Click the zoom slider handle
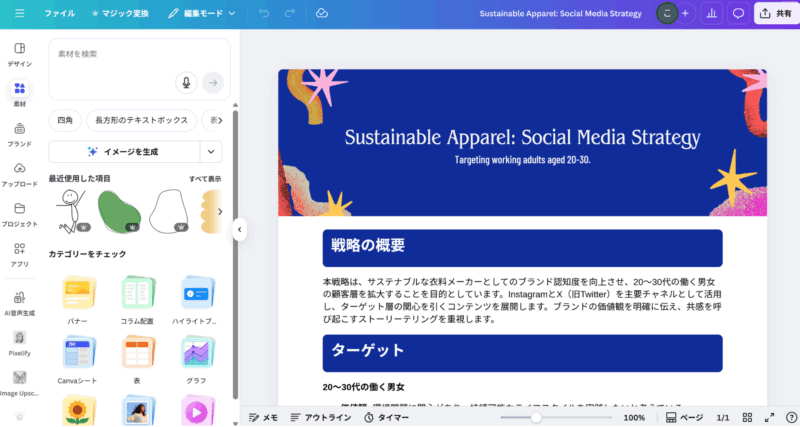800x427 pixels. [x=536, y=417]
